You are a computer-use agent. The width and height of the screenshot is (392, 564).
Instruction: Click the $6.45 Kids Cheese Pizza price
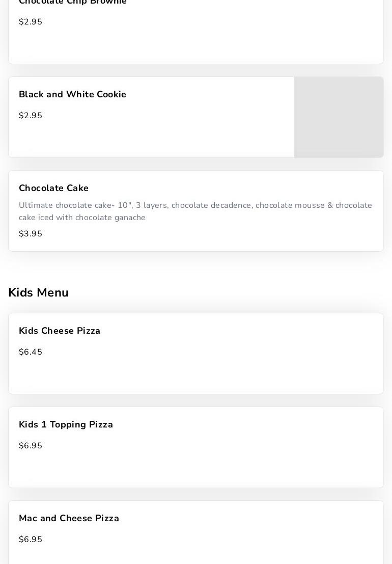pos(31,352)
